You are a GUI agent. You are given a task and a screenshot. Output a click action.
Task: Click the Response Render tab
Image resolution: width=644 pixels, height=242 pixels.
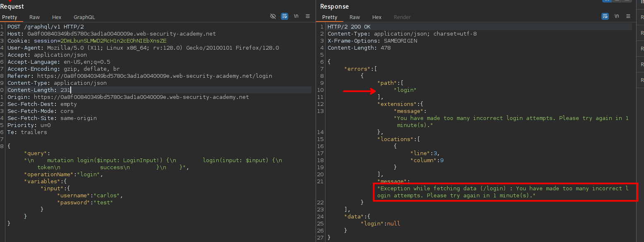[402, 17]
